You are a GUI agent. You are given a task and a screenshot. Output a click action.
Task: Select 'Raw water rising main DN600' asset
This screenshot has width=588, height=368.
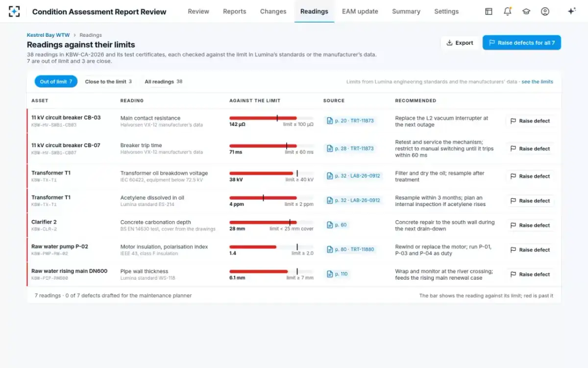pos(69,271)
